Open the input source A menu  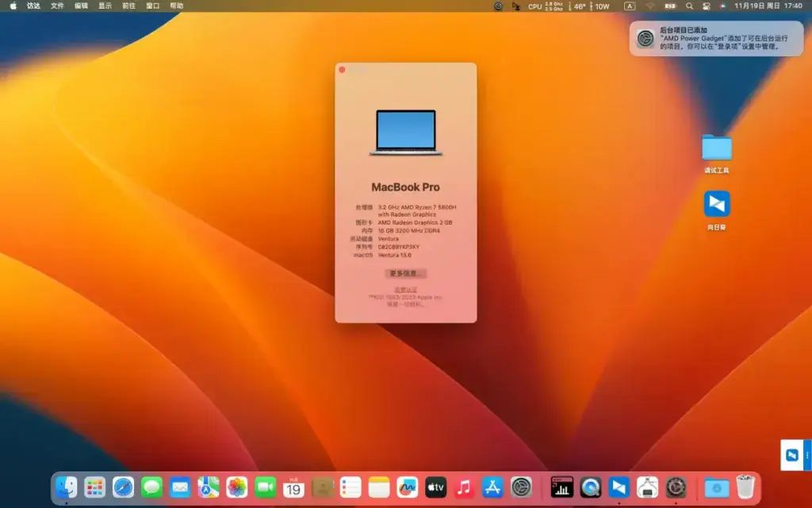pos(629,6)
